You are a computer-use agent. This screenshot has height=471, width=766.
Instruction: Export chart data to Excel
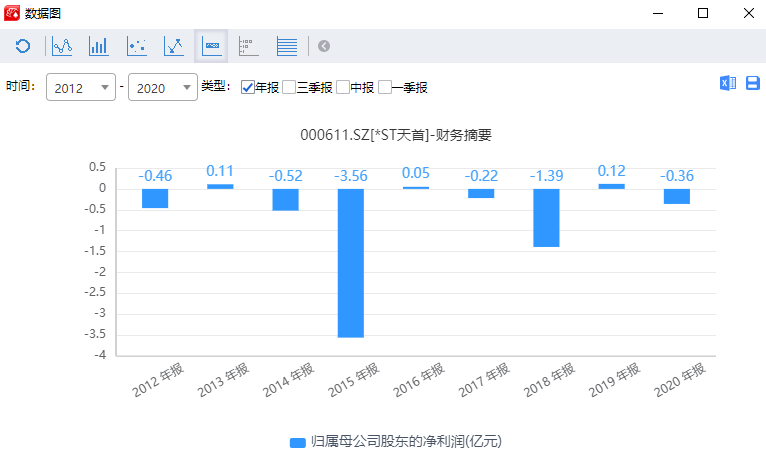click(728, 84)
